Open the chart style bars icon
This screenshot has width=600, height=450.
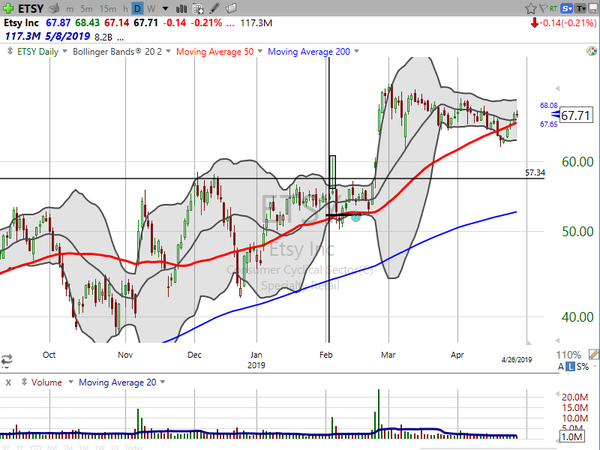point(181,8)
